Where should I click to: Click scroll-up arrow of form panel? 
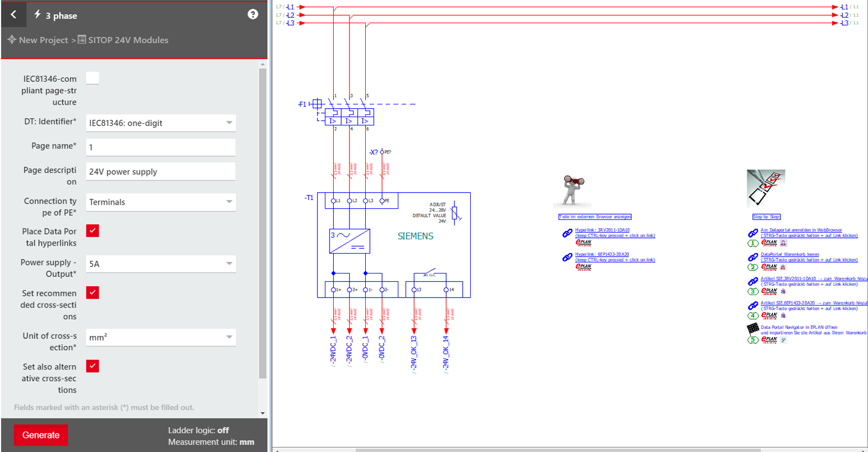263,64
